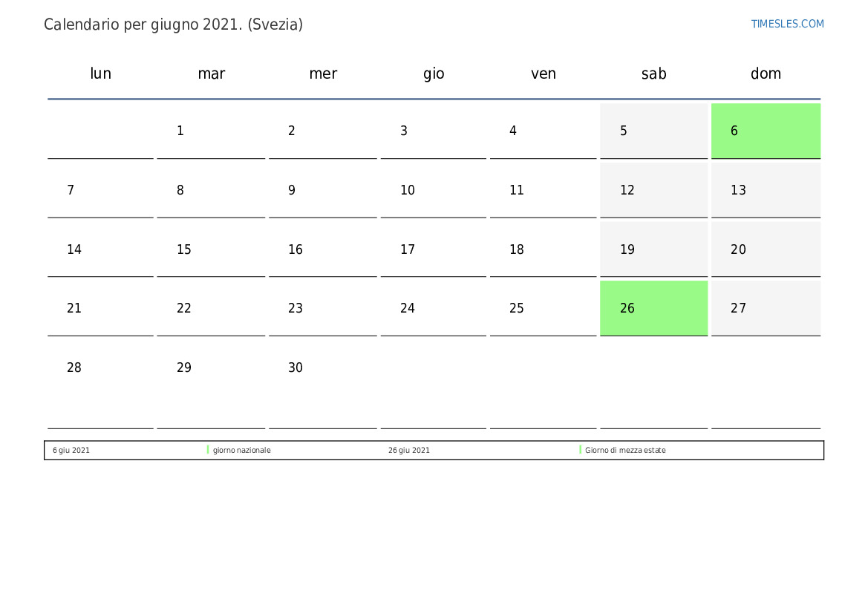Click the green marker beside 'Giorno di mezza estate'

pyautogui.click(x=580, y=450)
